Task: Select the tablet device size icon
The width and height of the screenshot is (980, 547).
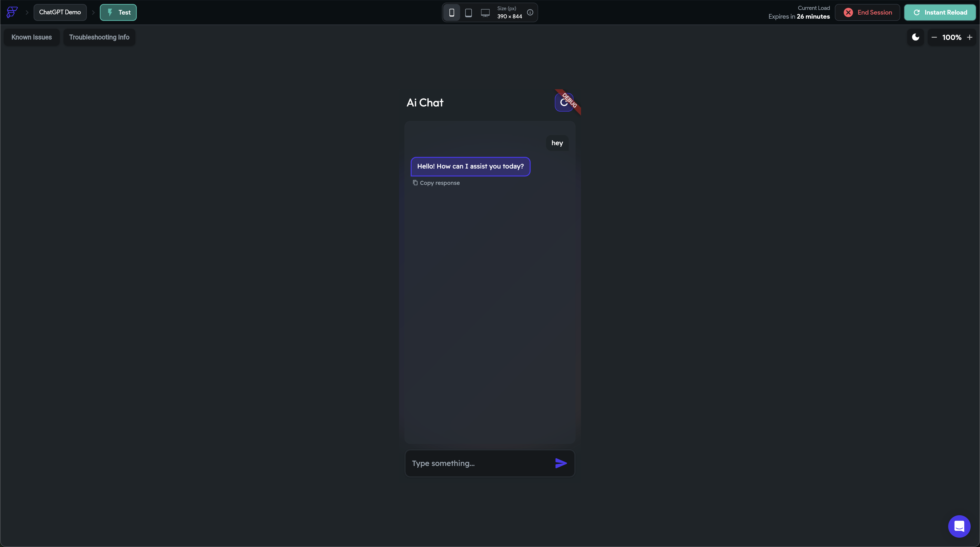Action: click(468, 13)
